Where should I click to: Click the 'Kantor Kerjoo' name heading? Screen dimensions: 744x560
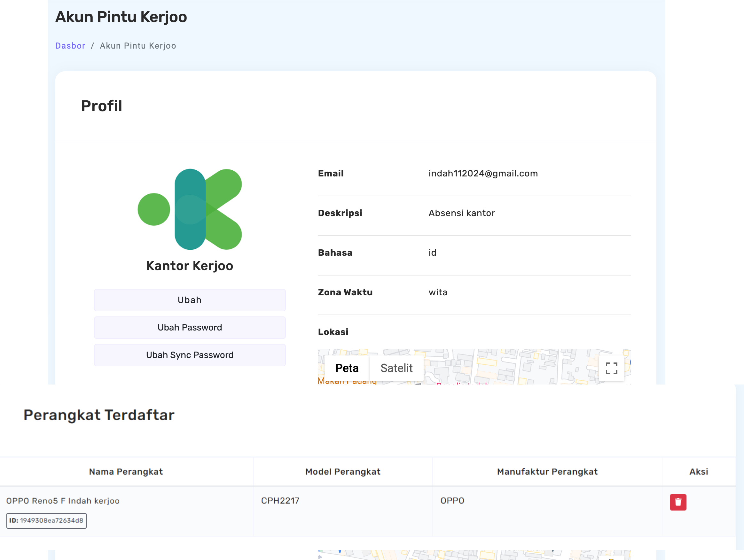(x=190, y=266)
